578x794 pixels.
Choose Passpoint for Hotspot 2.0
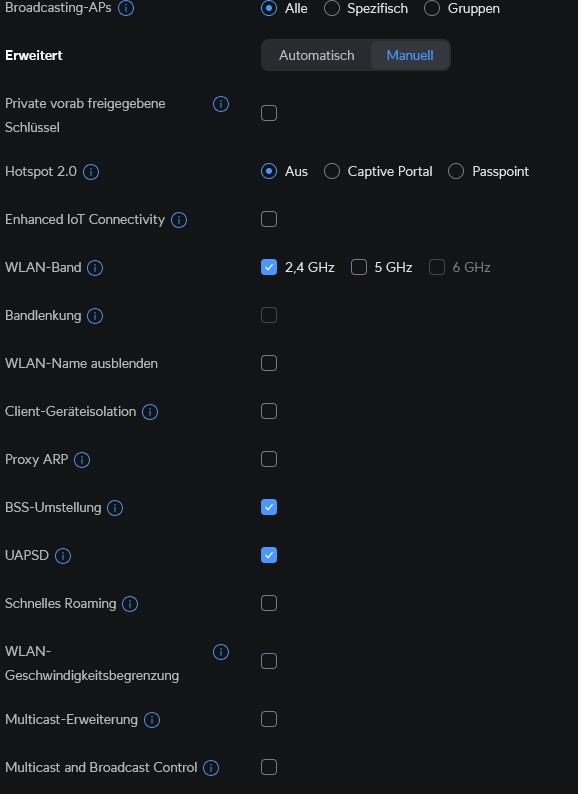tap(456, 171)
